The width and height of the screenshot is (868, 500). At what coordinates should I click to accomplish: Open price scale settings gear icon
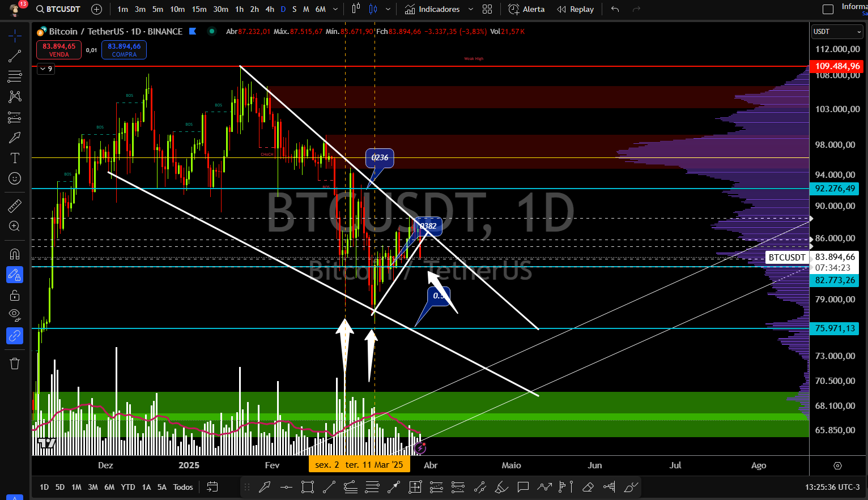point(837,465)
